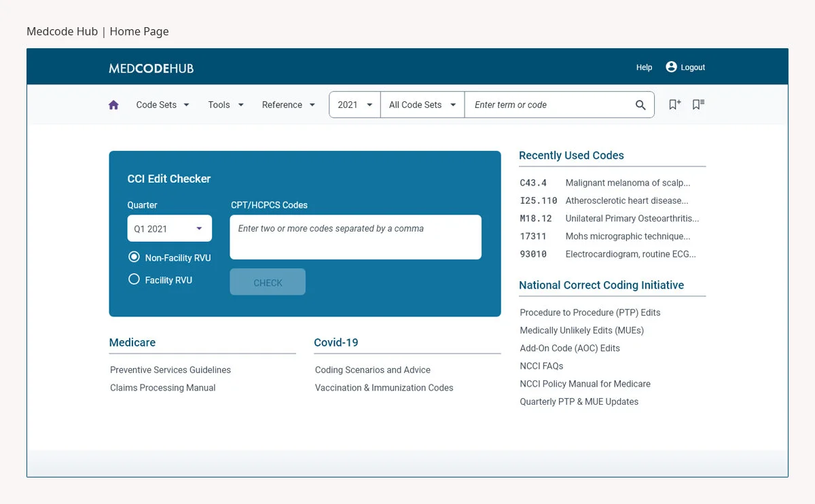Open the Tools dropdown menu
815x504 pixels.
tap(226, 105)
